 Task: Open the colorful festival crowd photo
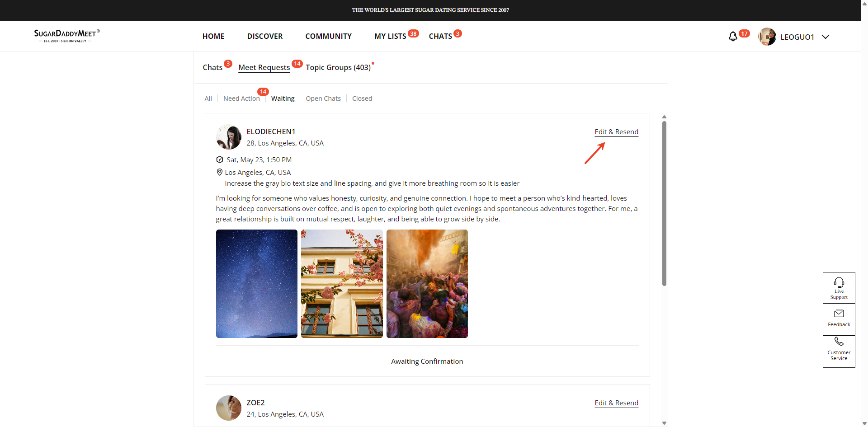click(x=427, y=284)
